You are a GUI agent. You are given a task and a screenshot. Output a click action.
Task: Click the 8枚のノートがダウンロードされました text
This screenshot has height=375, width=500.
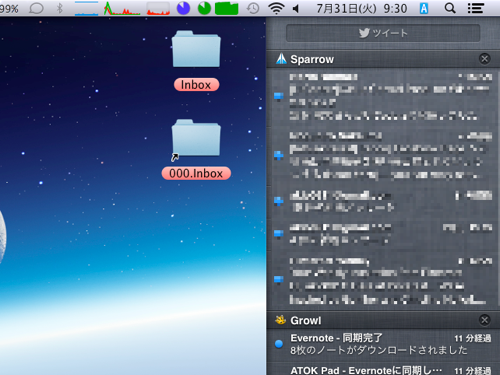pyautogui.click(x=379, y=350)
